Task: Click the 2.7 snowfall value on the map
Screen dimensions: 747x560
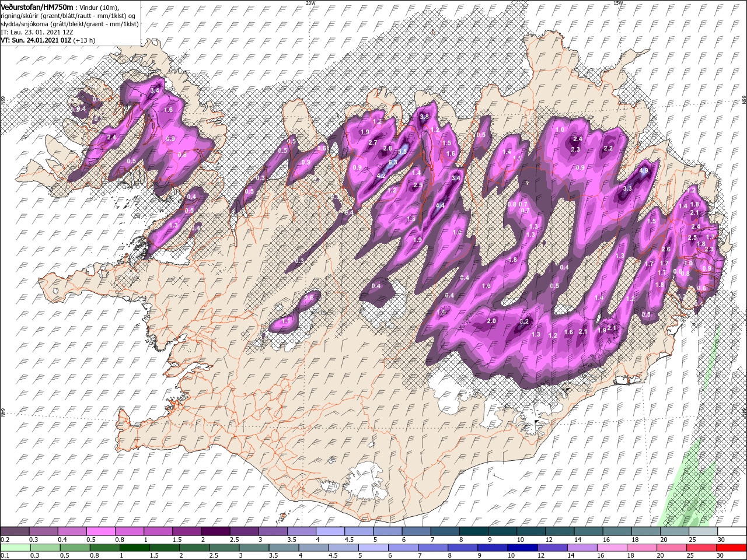Action: pyautogui.click(x=373, y=142)
